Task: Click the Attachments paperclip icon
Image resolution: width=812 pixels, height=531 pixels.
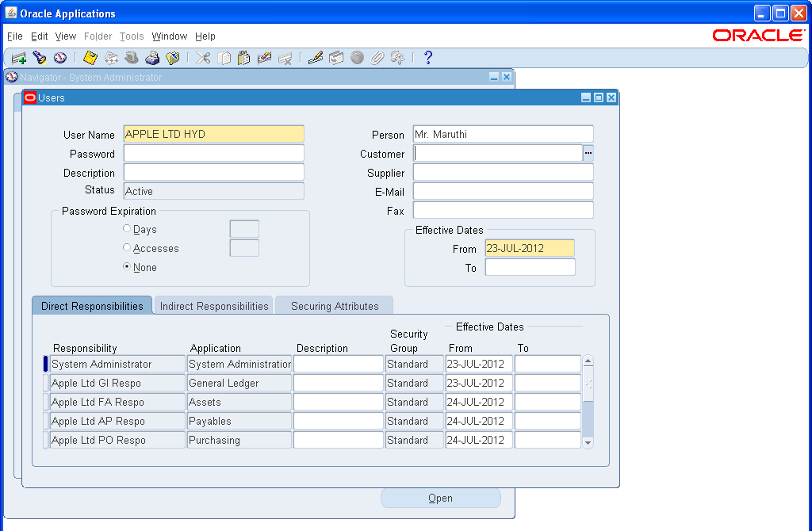Action: point(378,57)
